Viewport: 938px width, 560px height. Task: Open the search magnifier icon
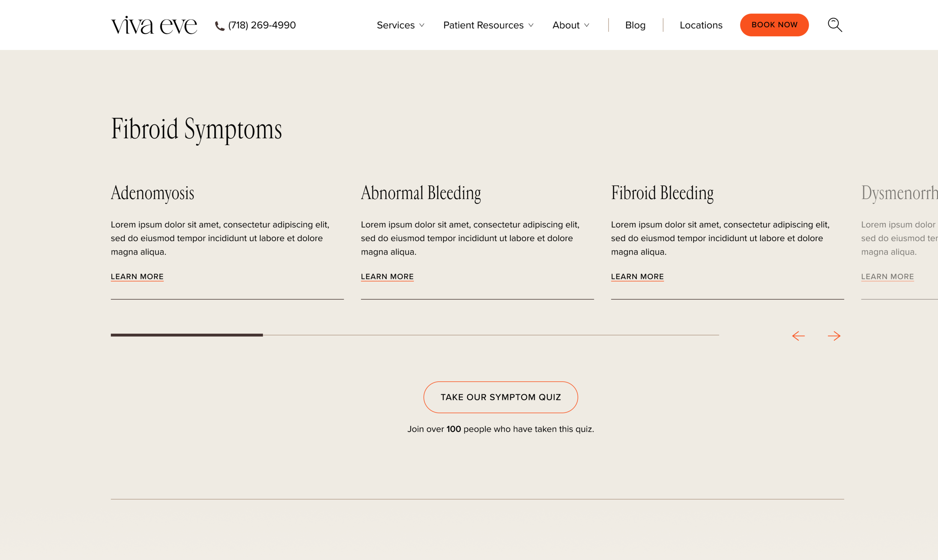click(x=834, y=25)
